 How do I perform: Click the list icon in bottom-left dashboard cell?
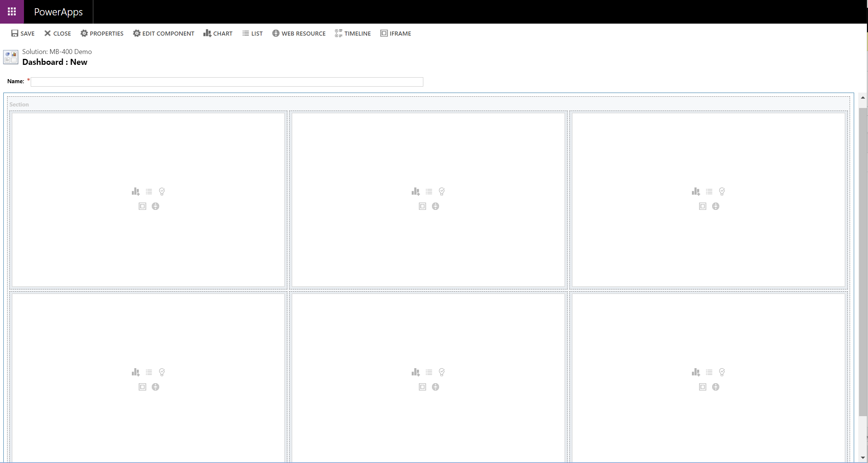(x=149, y=372)
